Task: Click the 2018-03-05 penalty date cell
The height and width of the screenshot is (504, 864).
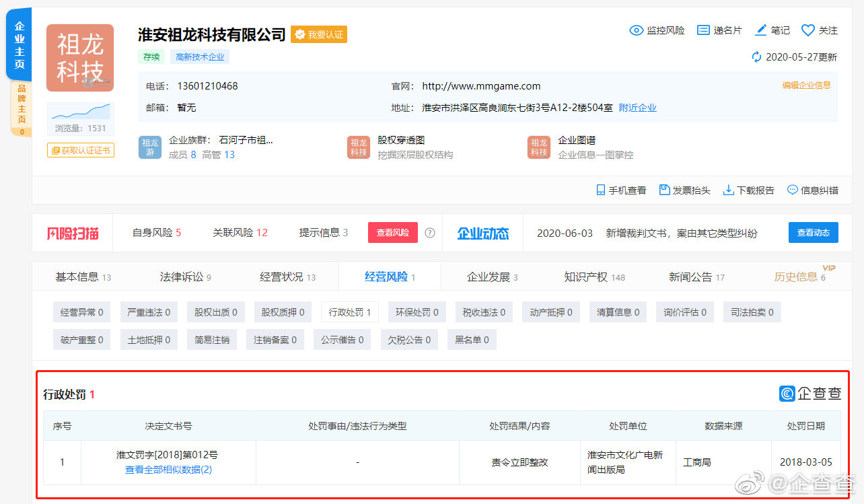Action: tap(806, 462)
